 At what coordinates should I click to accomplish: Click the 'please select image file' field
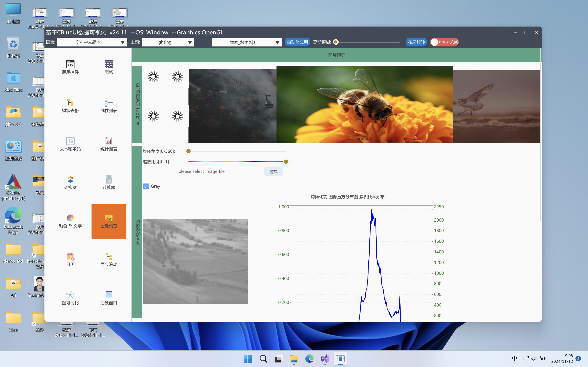tap(201, 171)
